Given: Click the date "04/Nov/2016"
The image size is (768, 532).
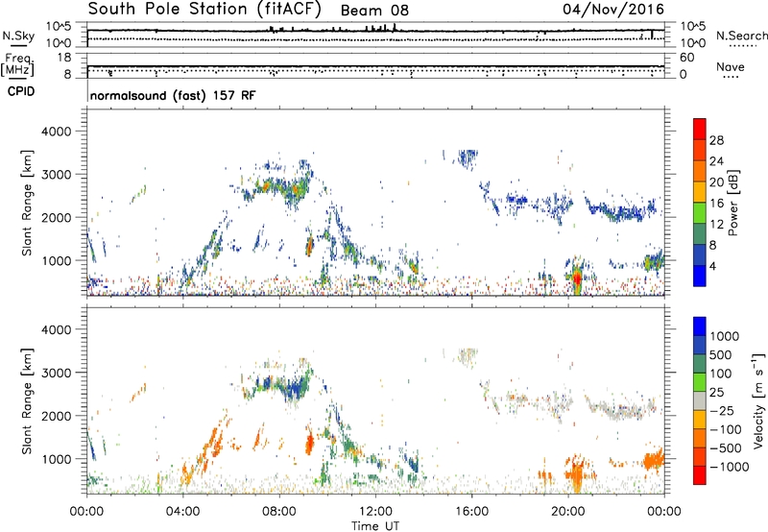Looking at the screenshot, I should [613, 10].
